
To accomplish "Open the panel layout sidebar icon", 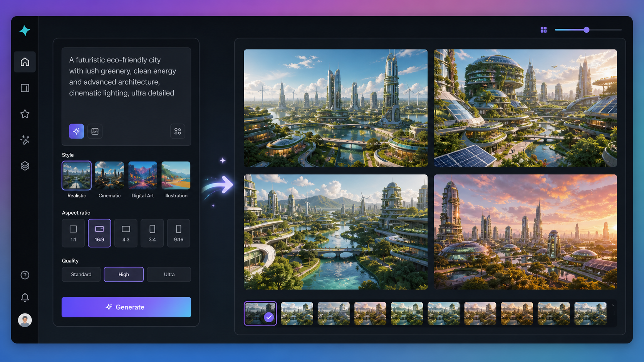I will coord(25,88).
